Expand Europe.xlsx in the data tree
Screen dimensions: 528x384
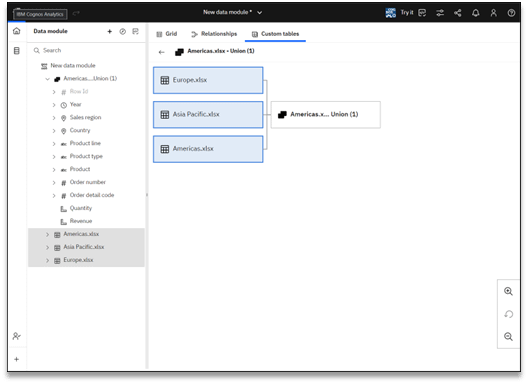point(47,260)
